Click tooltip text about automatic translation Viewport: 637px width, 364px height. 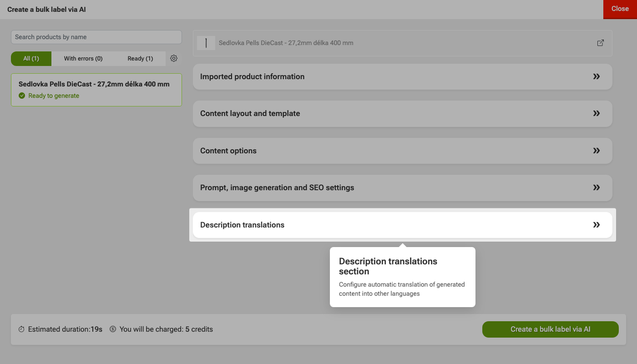[x=402, y=289]
